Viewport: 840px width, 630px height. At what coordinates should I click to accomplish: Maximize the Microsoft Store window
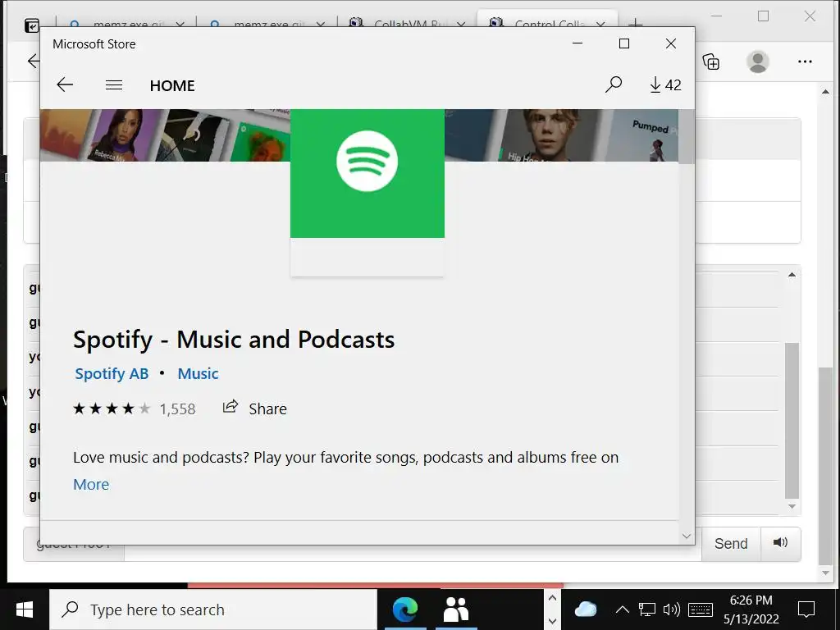pyautogui.click(x=624, y=43)
